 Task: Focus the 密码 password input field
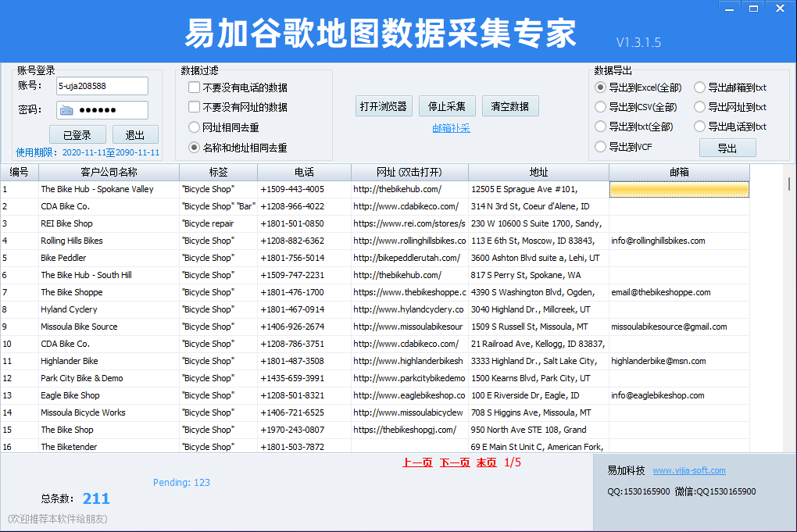click(x=102, y=109)
